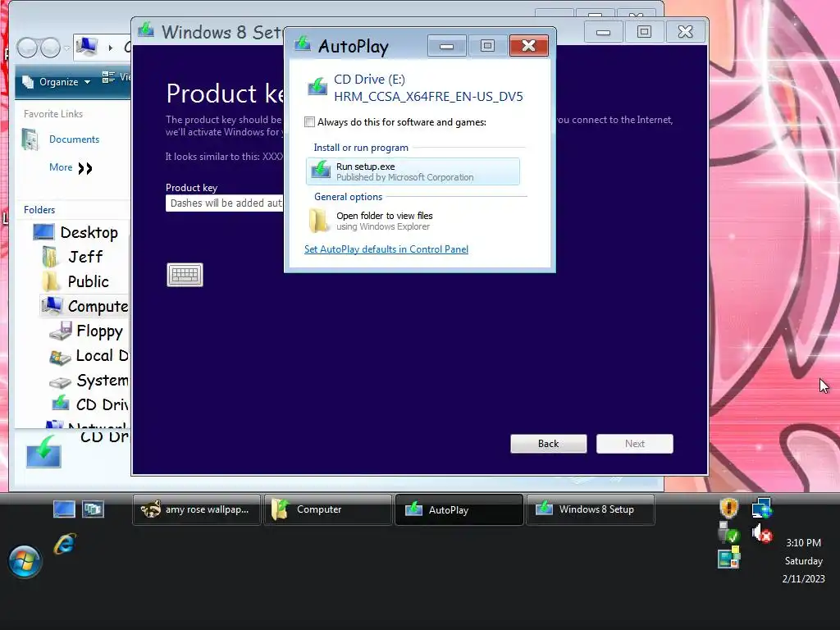Open the Views button in Explorer toolbar
The width and height of the screenshot is (840, 630).
[x=115, y=77]
